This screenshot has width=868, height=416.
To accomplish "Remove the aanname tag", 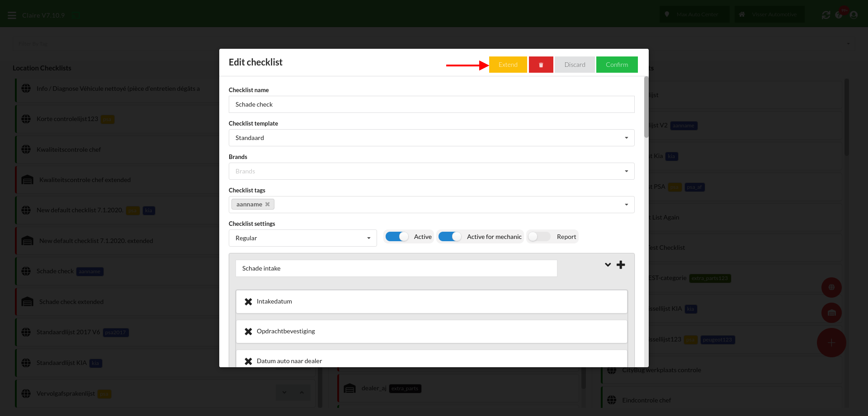I will [x=268, y=205].
